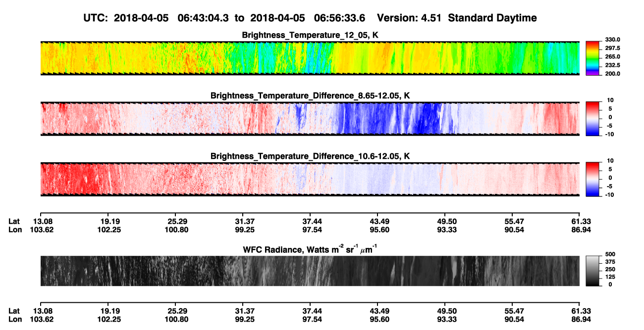
Task: Click the 'WFC Radiance' panel title
Action: click(x=310, y=249)
